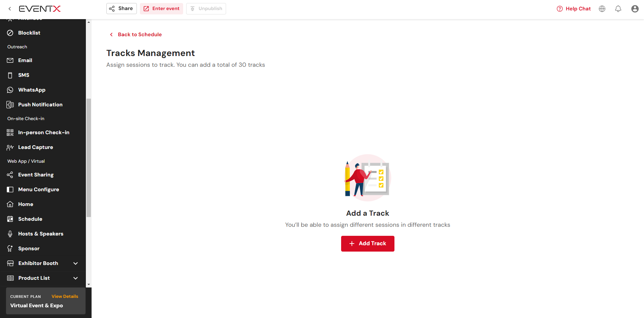Open the SMS outreach page
This screenshot has width=644, height=318.
coord(43,75)
